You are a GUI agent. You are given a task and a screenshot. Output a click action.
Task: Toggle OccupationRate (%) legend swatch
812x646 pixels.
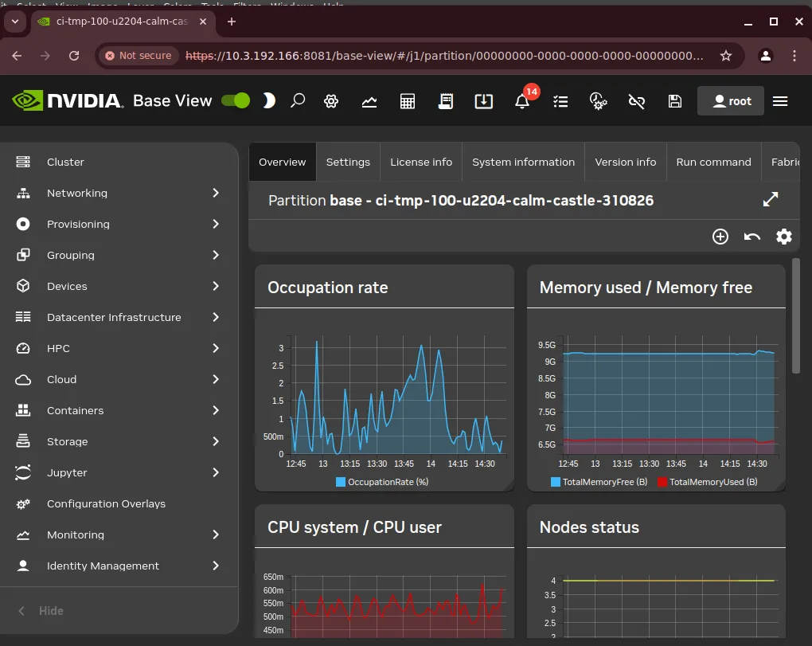(340, 482)
